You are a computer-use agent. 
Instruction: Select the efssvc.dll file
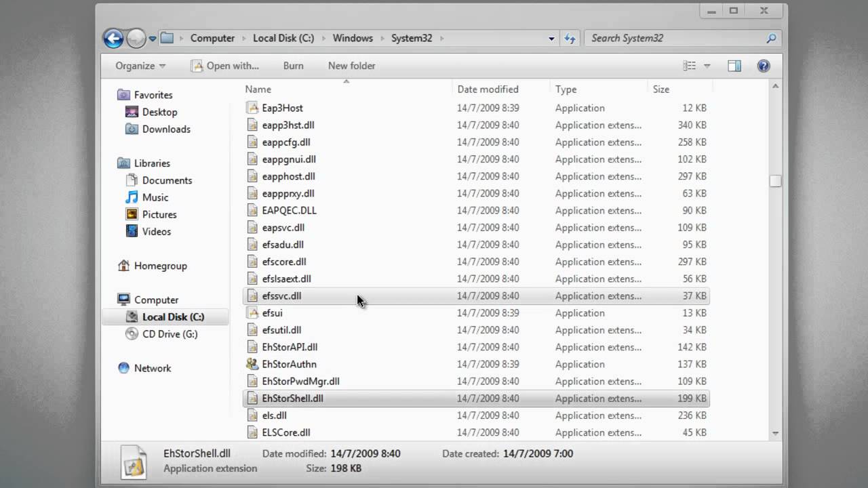pos(476,296)
